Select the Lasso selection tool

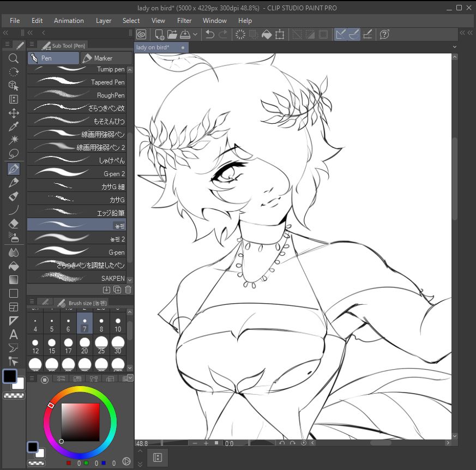click(x=13, y=154)
